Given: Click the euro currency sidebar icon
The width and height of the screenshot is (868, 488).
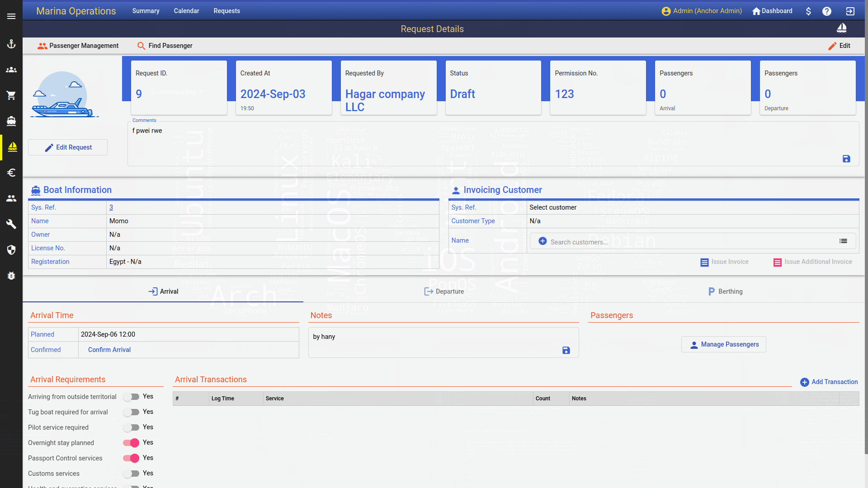Looking at the screenshot, I should pos(11,173).
